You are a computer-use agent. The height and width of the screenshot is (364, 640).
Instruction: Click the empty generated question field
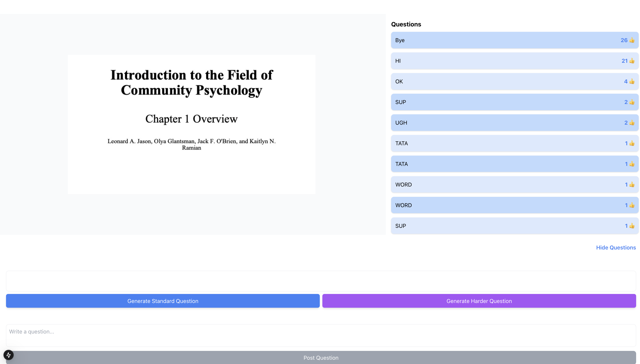coord(321,281)
